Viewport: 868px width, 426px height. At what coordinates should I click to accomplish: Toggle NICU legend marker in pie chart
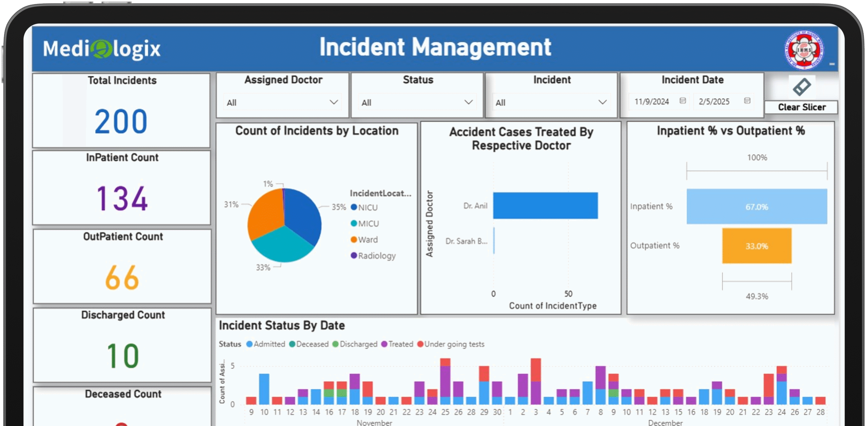tap(354, 207)
